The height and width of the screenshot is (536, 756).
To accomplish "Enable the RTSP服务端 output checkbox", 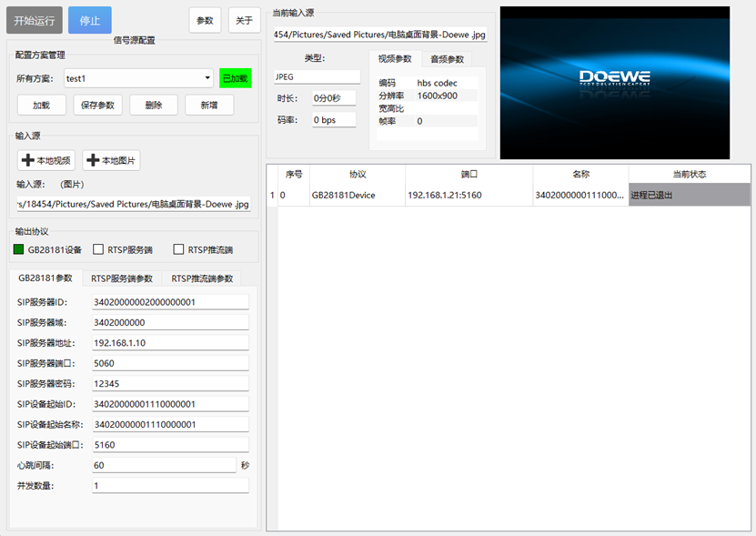I will click(x=98, y=249).
